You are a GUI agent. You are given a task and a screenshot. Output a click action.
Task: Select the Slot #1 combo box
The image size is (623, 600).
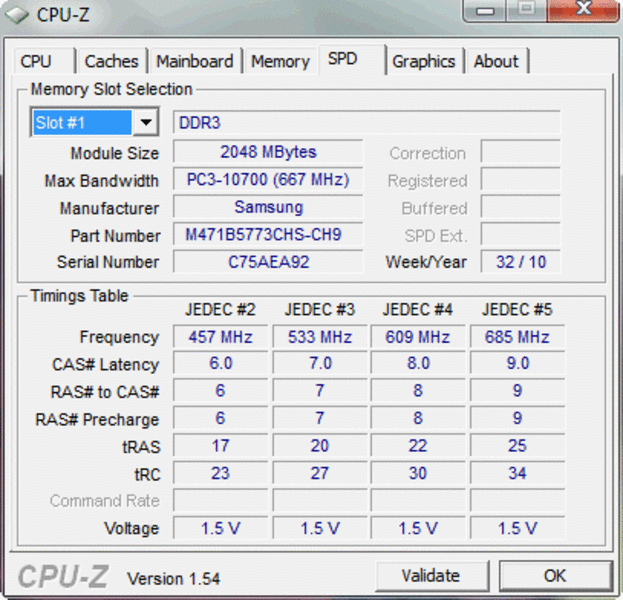95,122
